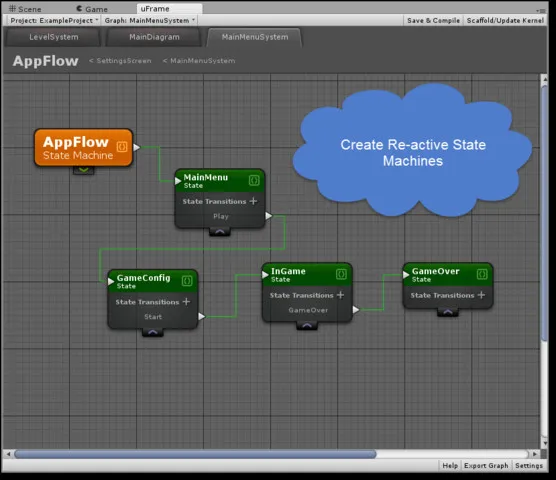The width and height of the screenshot is (556, 480).
Task: Open Settings in the bottom bar
Action: (529, 465)
